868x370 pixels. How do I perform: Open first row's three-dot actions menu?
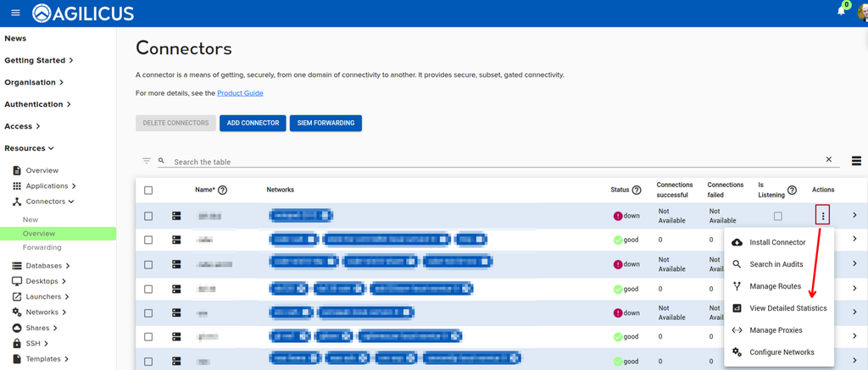(823, 216)
